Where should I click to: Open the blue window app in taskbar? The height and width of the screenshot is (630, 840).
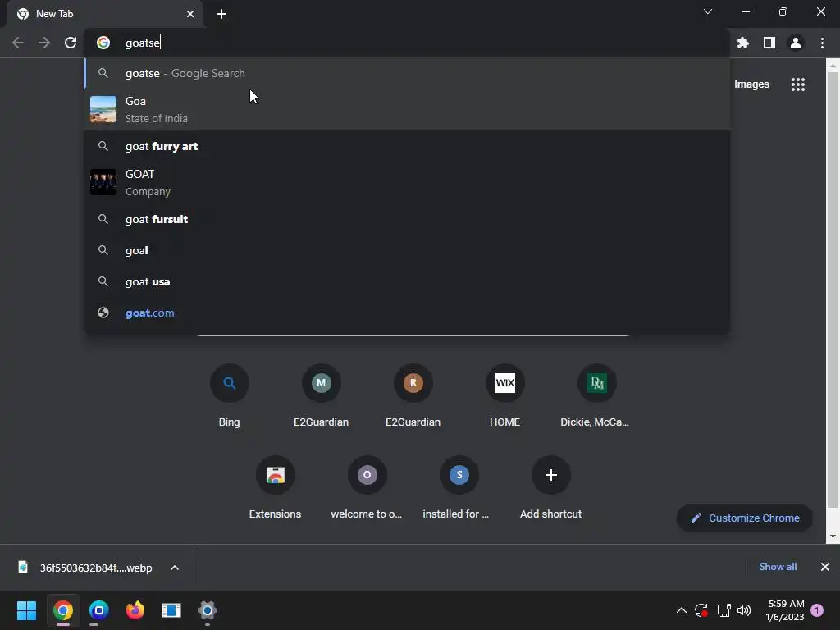pos(171,610)
